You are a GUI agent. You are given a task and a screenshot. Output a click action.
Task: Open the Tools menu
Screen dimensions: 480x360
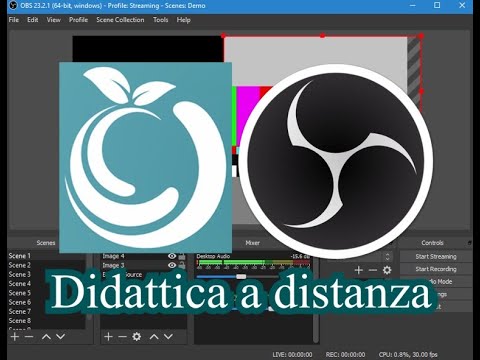click(x=160, y=20)
